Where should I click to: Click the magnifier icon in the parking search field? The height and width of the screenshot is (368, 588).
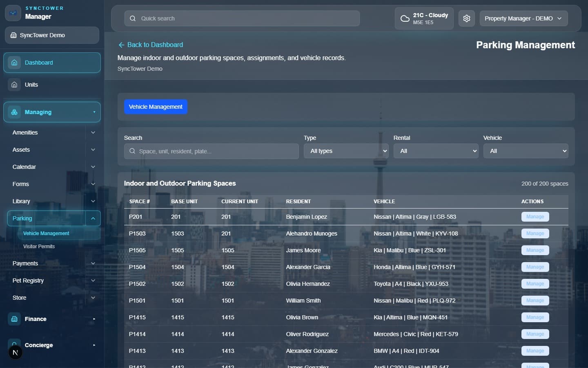coord(132,151)
